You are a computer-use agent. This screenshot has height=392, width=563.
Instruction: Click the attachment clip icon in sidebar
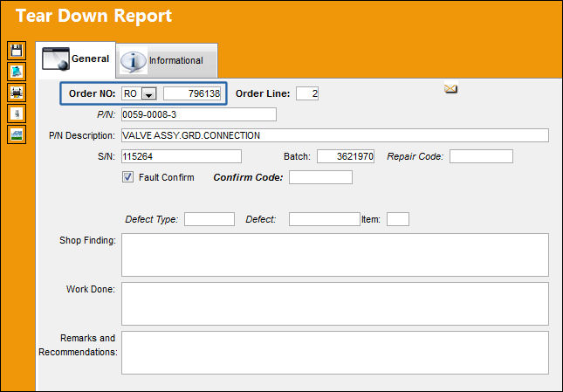click(x=17, y=113)
